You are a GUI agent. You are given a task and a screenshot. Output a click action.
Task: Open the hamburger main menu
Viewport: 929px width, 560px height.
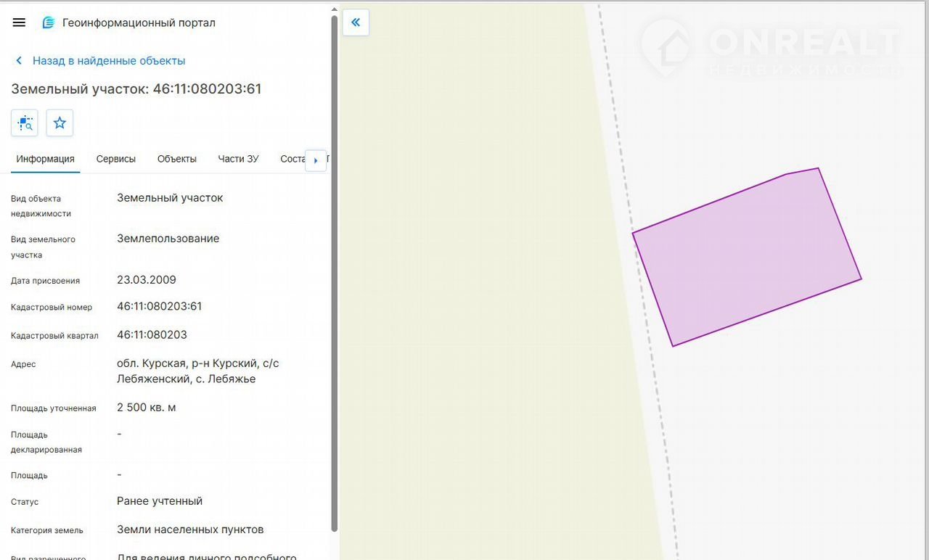coord(20,22)
